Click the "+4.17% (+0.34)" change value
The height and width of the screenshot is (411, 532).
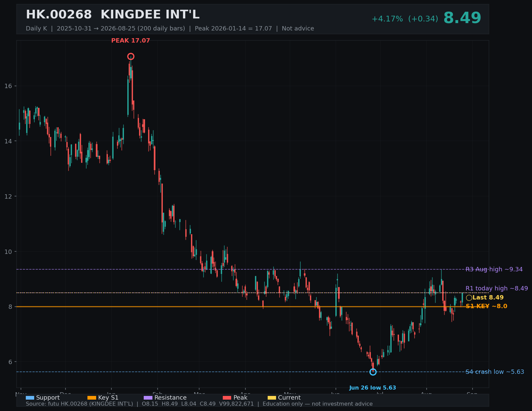pos(405,19)
